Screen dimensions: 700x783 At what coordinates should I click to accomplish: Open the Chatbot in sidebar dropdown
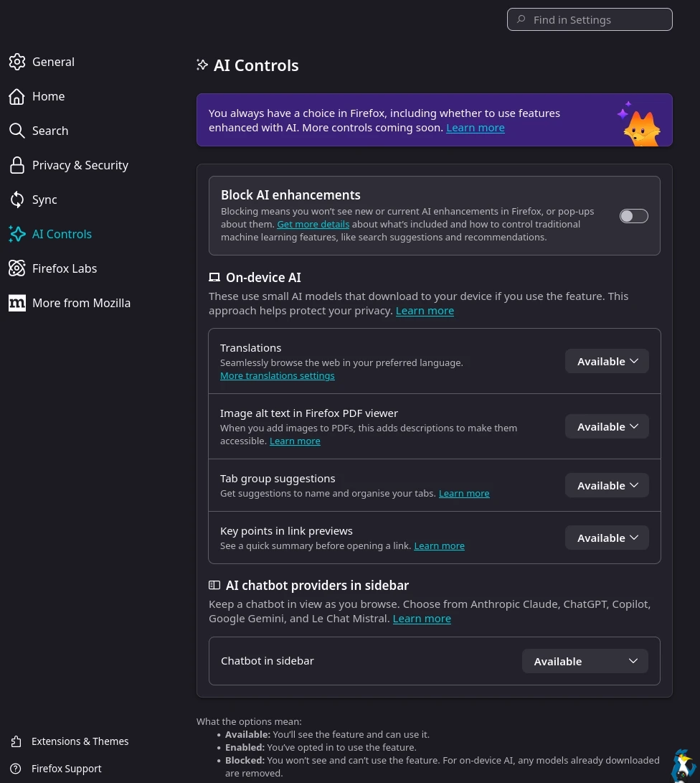coord(585,661)
